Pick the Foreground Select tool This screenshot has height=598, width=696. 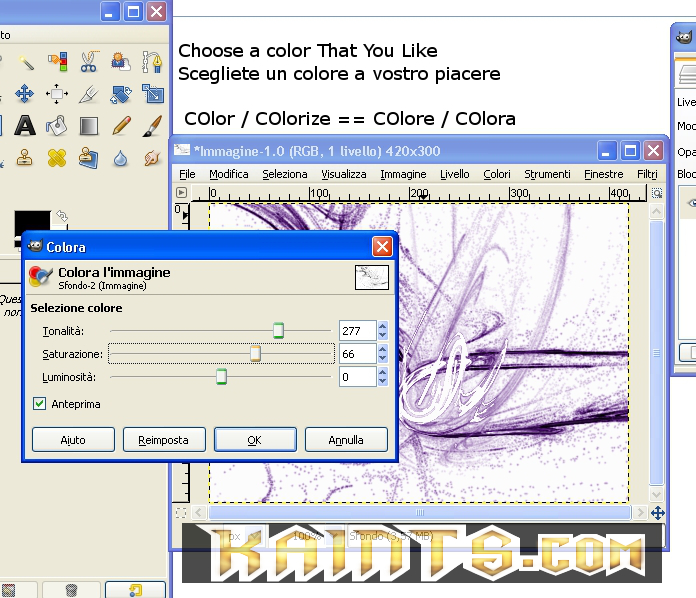click(x=120, y=62)
